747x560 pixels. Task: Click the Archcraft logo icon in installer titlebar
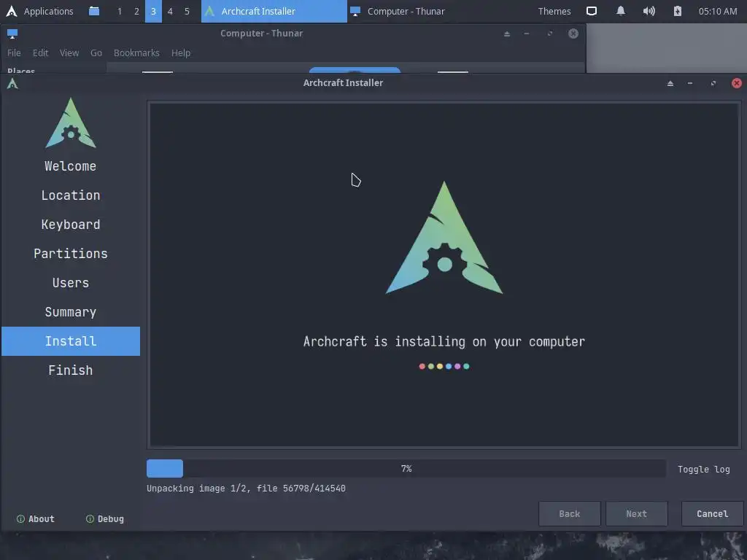[12, 83]
